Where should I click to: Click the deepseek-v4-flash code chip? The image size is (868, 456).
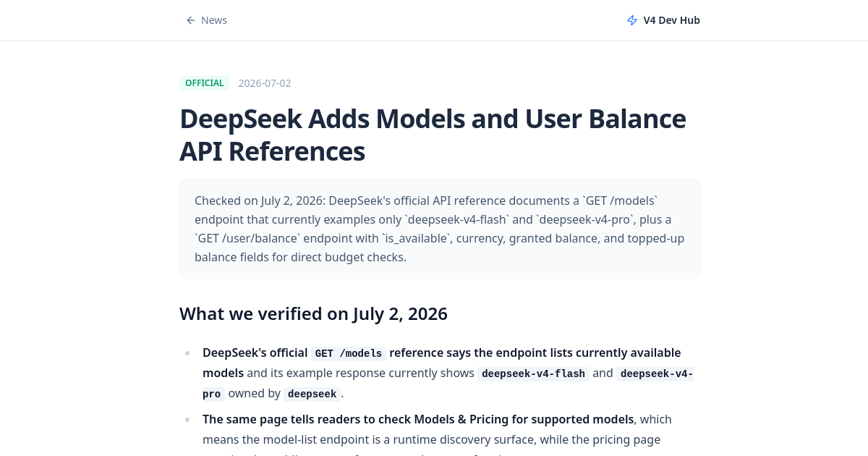click(x=533, y=373)
